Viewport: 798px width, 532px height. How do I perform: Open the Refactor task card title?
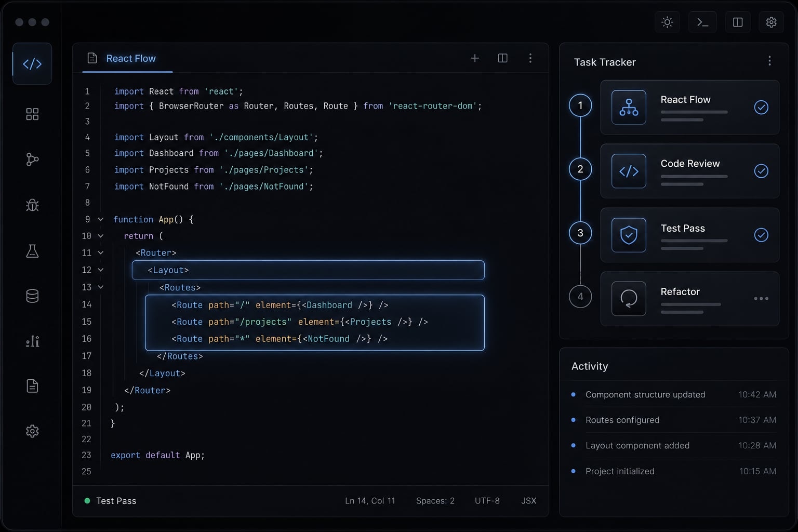(x=680, y=291)
